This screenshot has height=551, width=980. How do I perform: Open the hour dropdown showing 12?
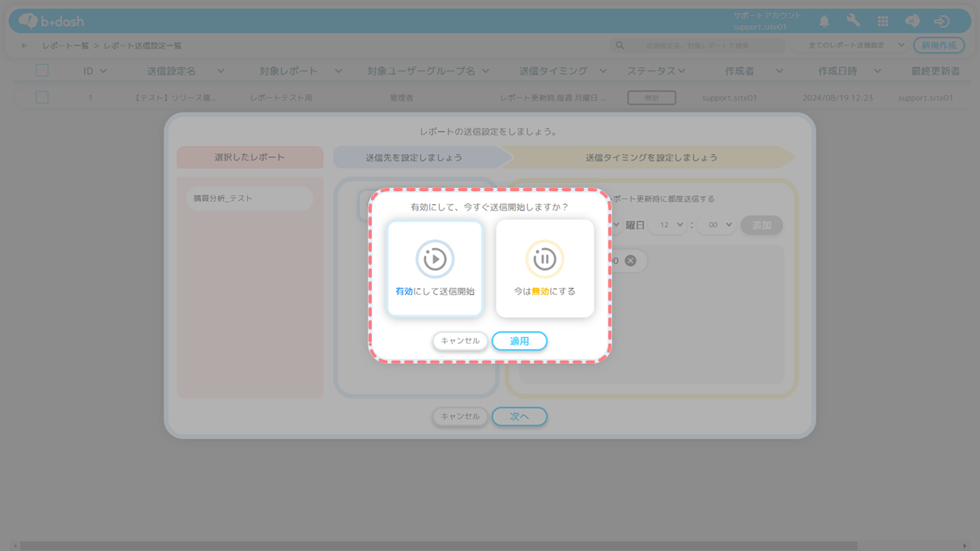[667, 225]
